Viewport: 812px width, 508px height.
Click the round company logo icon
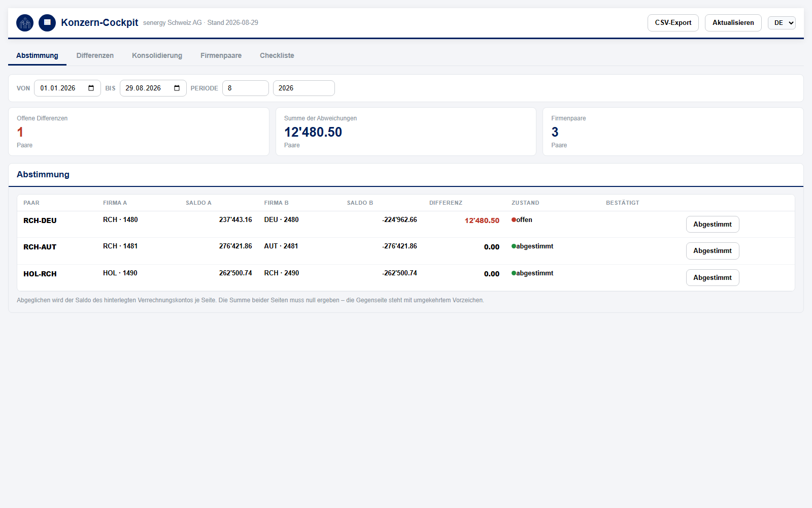pyautogui.click(x=25, y=23)
